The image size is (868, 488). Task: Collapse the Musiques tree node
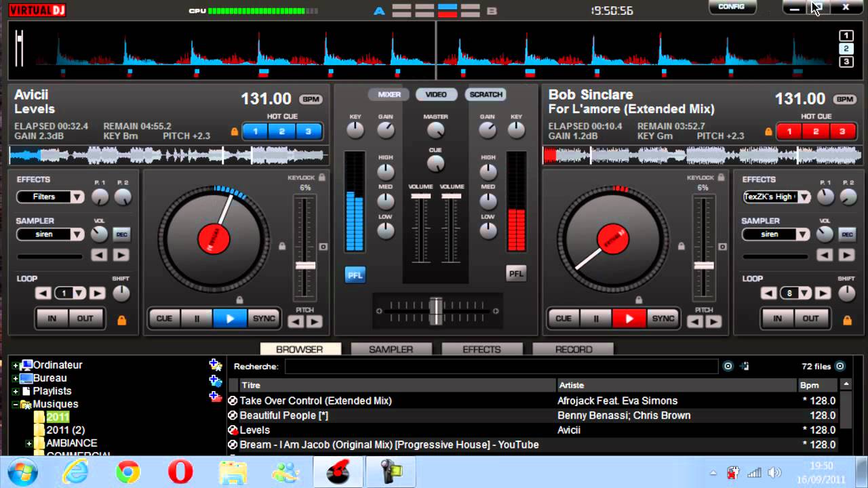pyautogui.click(x=15, y=405)
